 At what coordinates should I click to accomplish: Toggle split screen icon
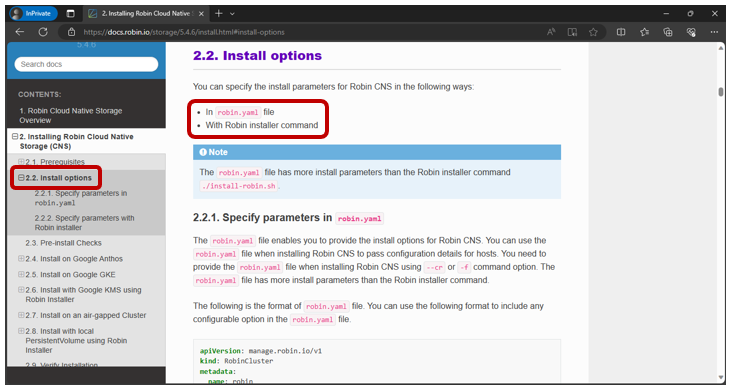[x=621, y=32]
